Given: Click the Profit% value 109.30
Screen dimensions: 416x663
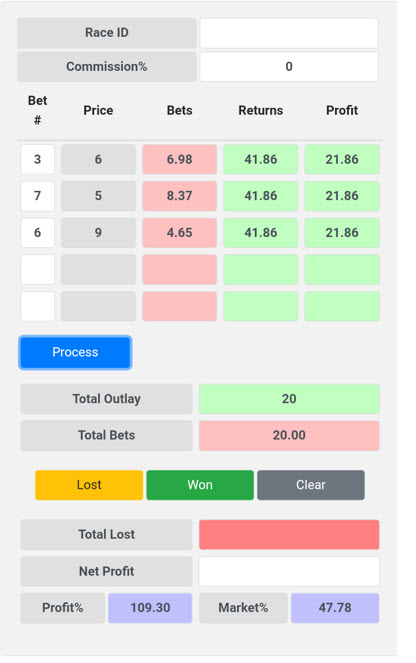Looking at the screenshot, I should click(x=150, y=608).
